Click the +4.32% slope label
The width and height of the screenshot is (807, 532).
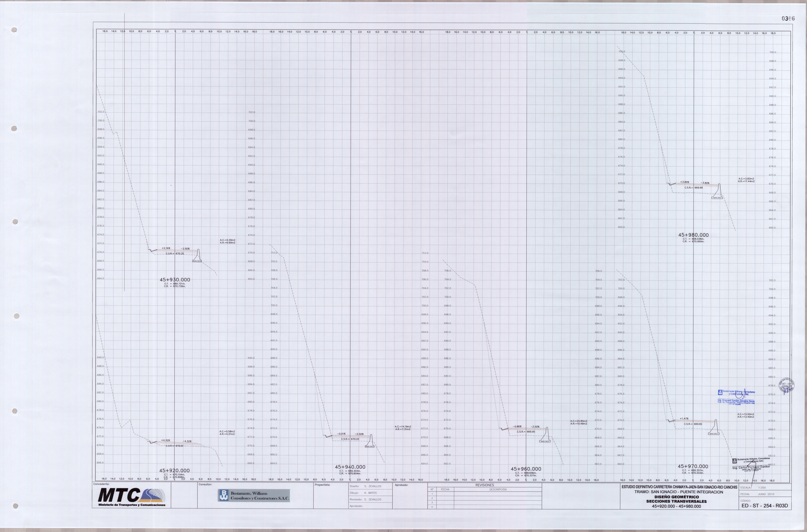click(x=166, y=440)
